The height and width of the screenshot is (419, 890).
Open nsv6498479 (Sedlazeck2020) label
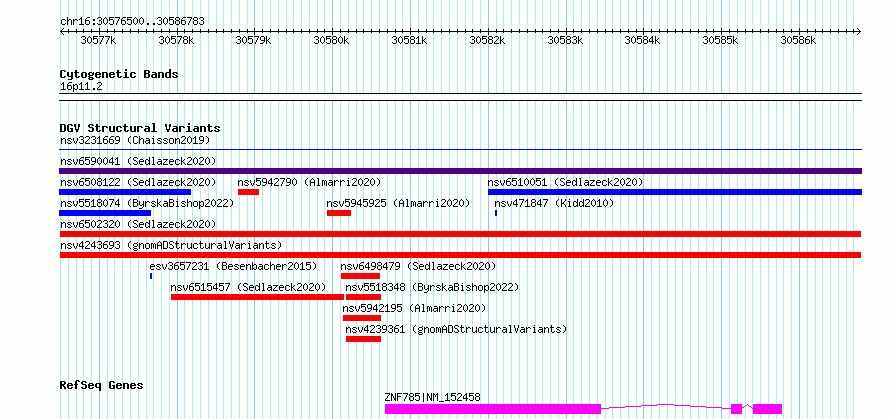(418, 266)
